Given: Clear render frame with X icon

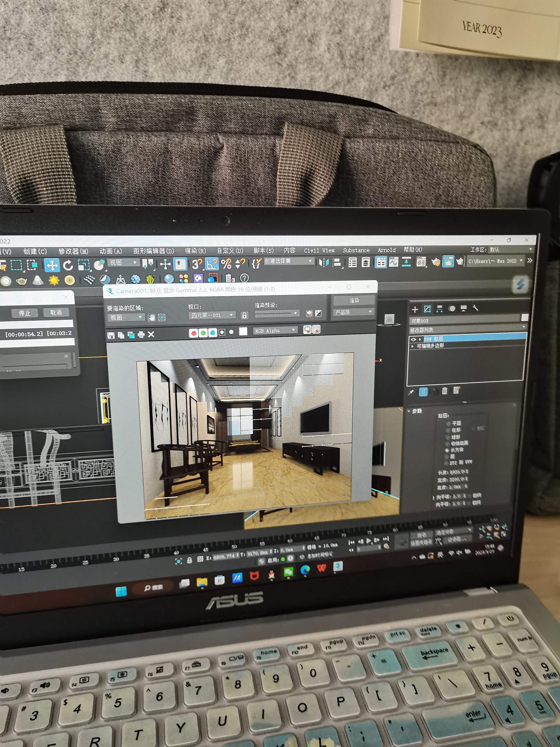Looking at the screenshot, I should click(x=151, y=334).
